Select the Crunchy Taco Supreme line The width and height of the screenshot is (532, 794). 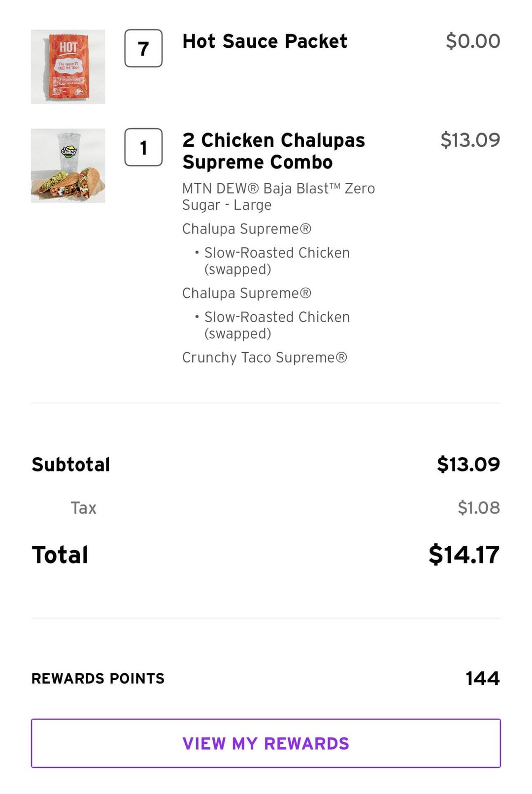(265, 358)
